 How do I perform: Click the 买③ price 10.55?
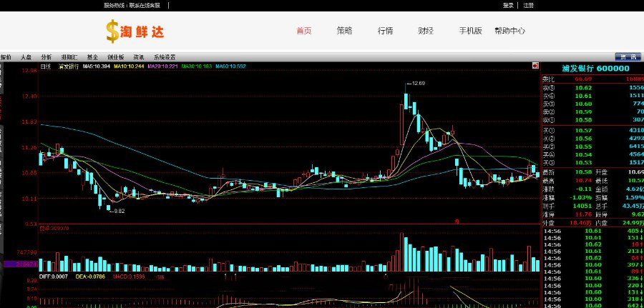583,146
